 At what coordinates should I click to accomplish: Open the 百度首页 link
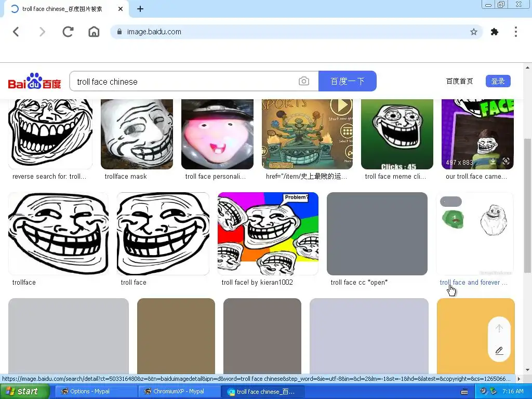459,82
